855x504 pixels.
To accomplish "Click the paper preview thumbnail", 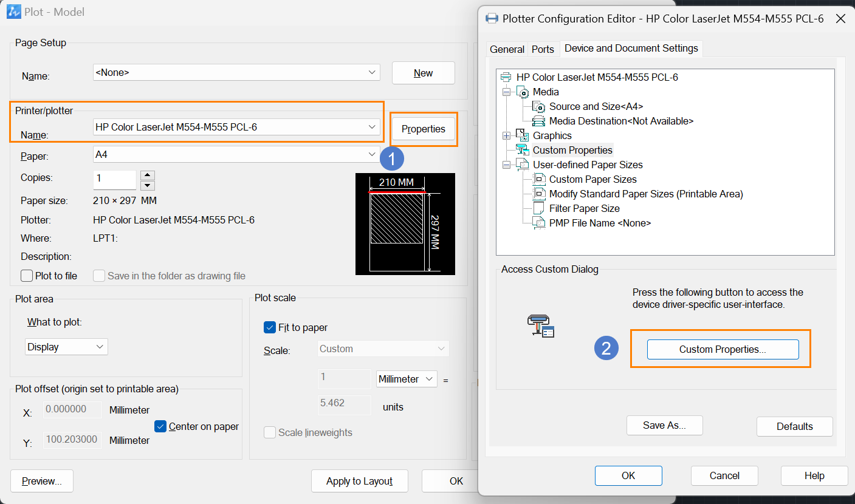I will tap(405, 224).
